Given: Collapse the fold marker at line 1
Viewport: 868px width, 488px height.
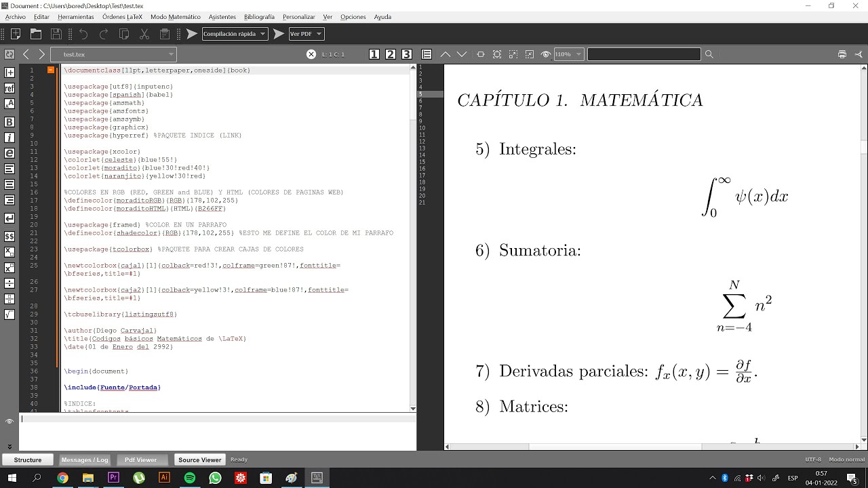Looking at the screenshot, I should coord(51,70).
